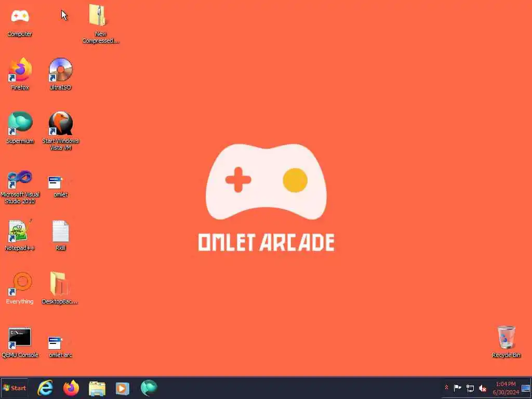Select the Supermium desktop shortcut
The height and width of the screenshot is (399, 532).
(x=20, y=128)
